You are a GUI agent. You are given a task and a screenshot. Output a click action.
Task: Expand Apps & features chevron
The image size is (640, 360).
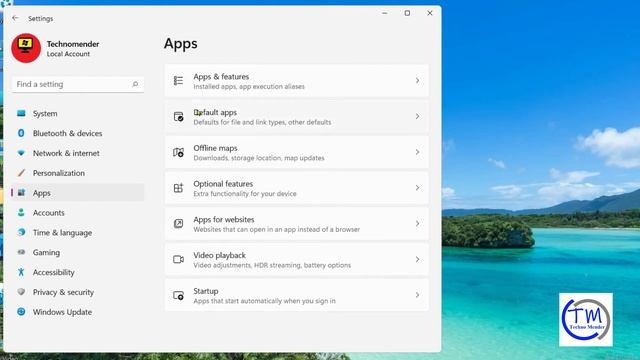(x=417, y=80)
